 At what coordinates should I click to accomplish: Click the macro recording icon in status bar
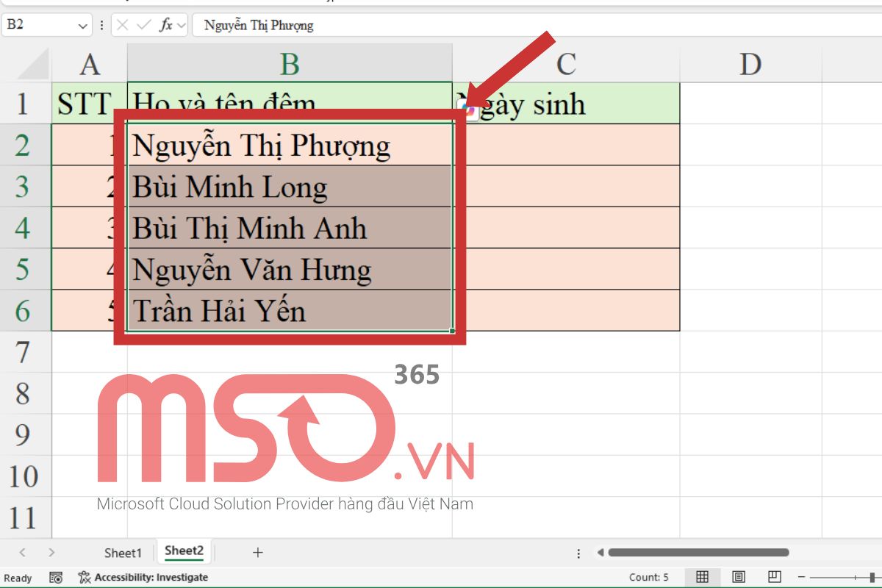pyautogui.click(x=56, y=578)
